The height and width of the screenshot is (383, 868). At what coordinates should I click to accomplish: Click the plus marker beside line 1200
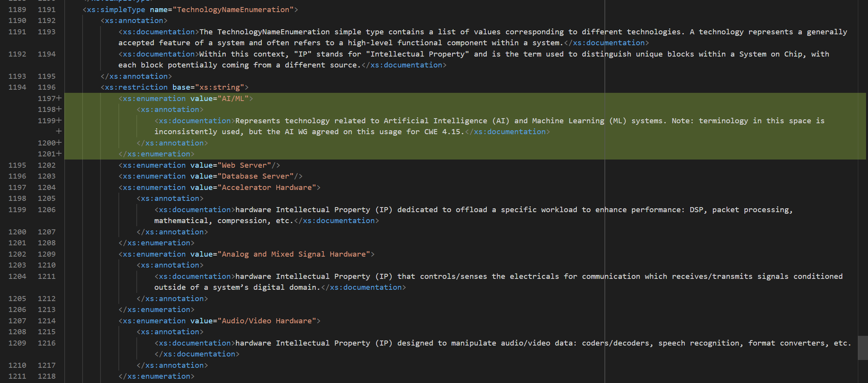(59, 143)
